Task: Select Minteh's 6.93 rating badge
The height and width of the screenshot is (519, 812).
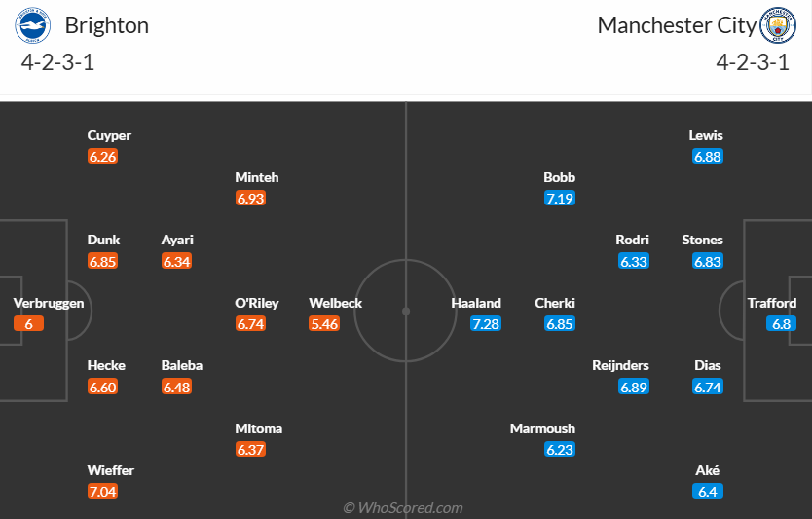Action: [x=250, y=199]
